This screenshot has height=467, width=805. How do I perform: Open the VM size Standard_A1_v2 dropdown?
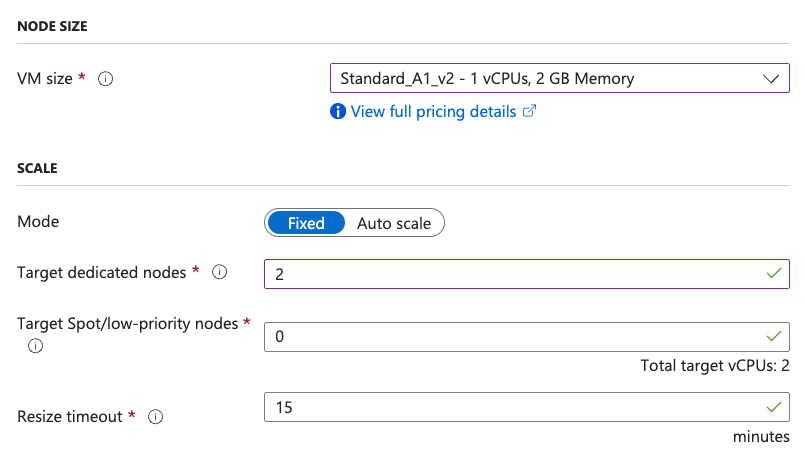540,78
